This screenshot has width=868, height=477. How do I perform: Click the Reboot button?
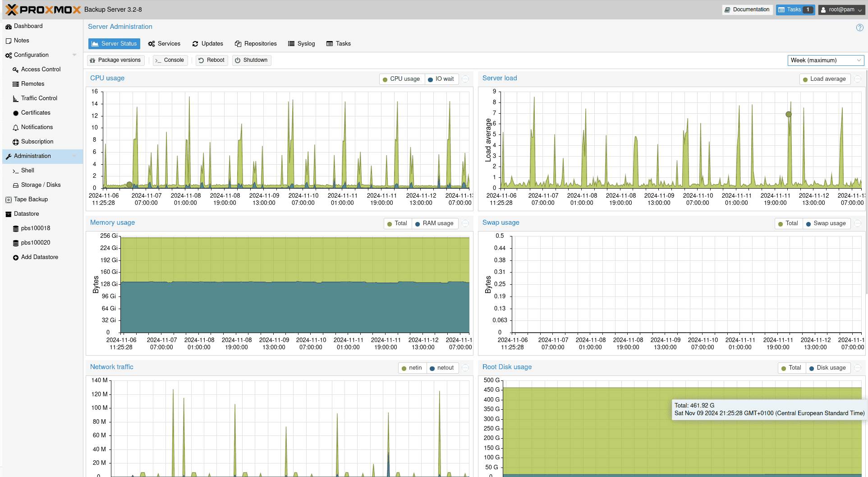coord(211,60)
